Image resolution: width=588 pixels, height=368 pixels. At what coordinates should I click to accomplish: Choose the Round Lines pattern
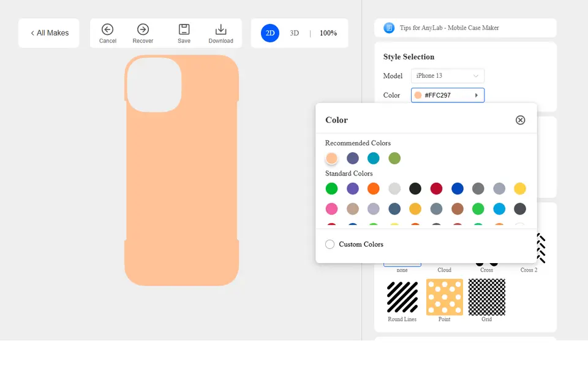tap(402, 297)
